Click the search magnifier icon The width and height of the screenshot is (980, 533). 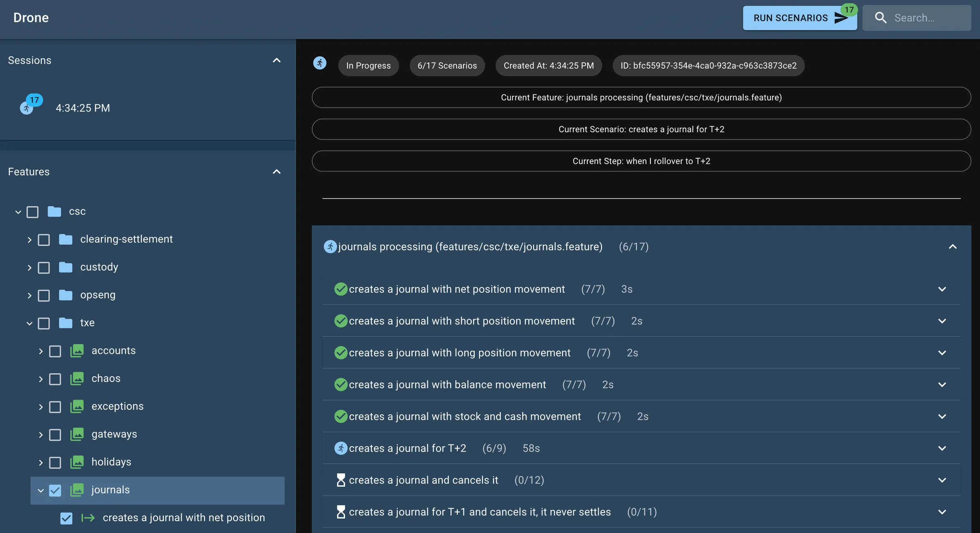point(880,18)
